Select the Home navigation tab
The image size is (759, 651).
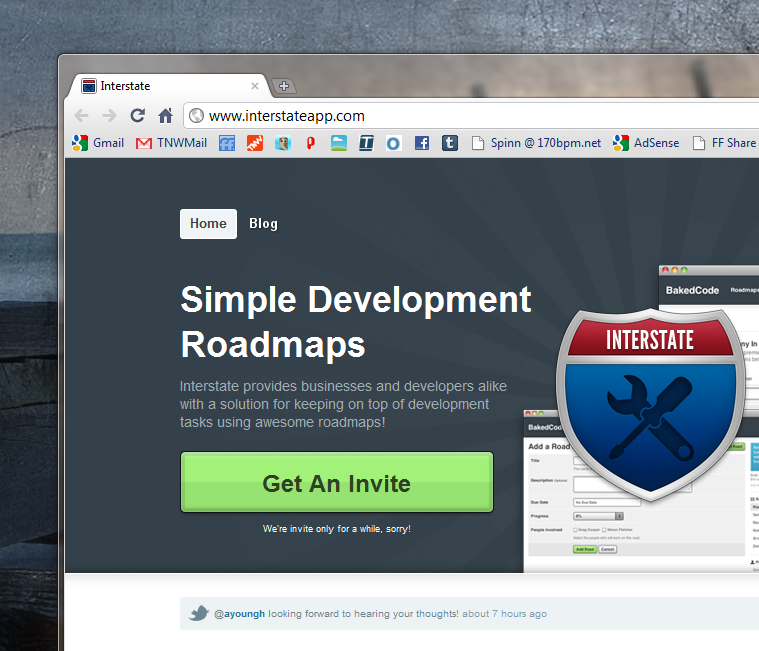click(208, 223)
